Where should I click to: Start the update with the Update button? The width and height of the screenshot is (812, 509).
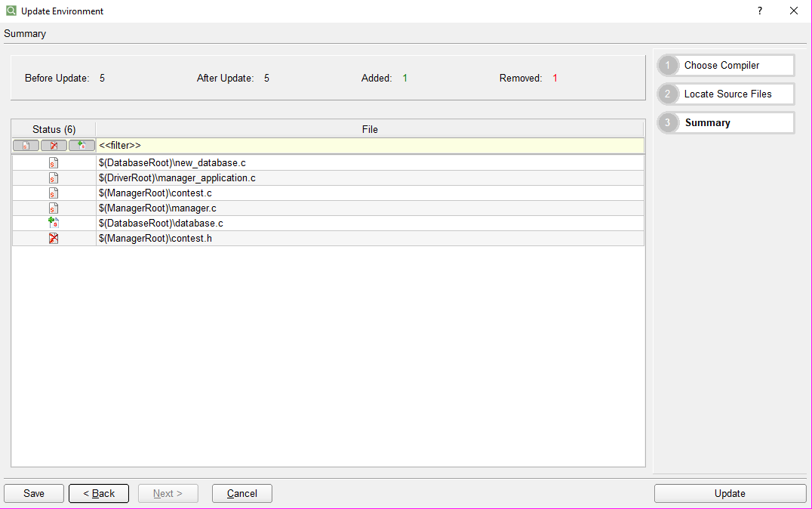[729, 493]
